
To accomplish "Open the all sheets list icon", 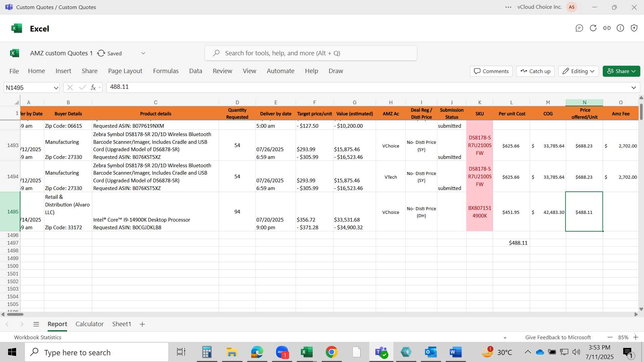I will coord(36,324).
